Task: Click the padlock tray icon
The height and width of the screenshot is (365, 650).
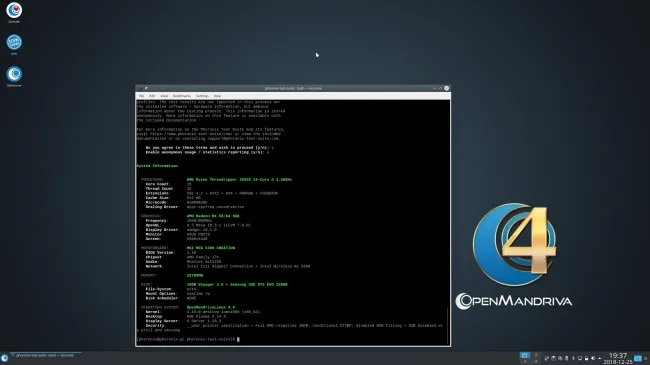Action: pyautogui.click(x=587, y=358)
